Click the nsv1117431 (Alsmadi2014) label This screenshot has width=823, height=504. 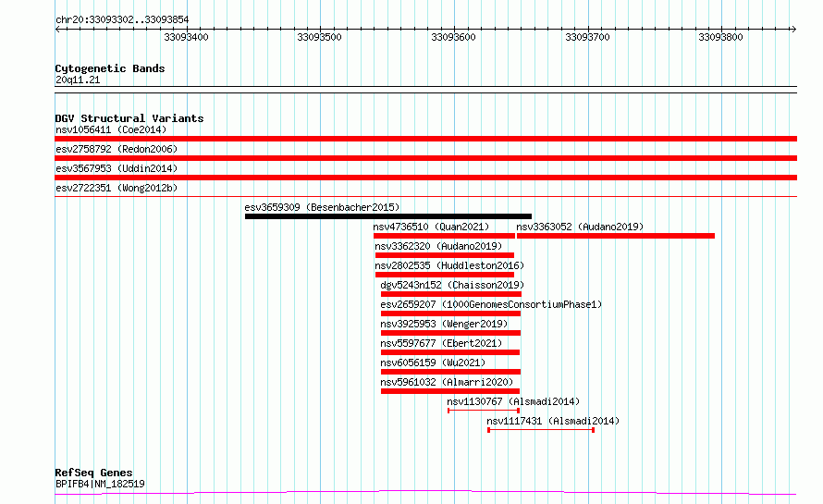[x=553, y=421]
